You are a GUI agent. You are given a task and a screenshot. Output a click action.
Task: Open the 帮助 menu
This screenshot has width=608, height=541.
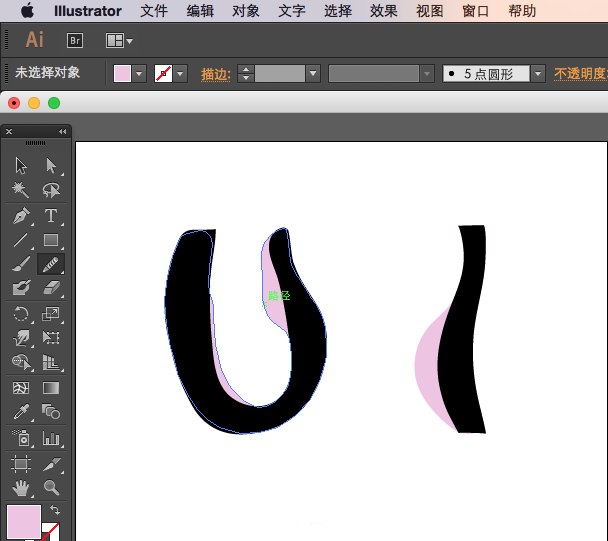522,11
